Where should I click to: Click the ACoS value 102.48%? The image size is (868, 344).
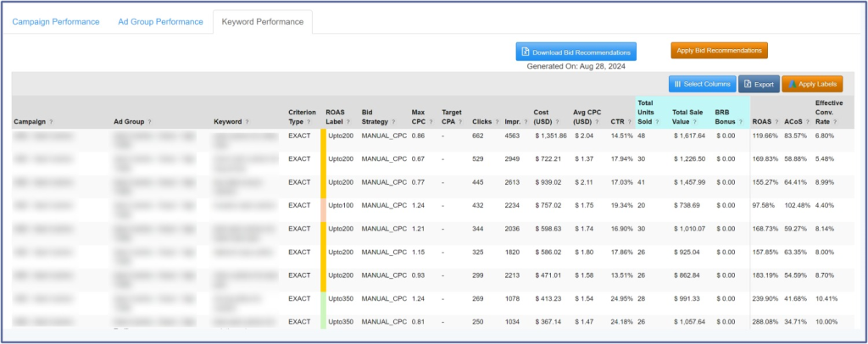[x=797, y=206]
